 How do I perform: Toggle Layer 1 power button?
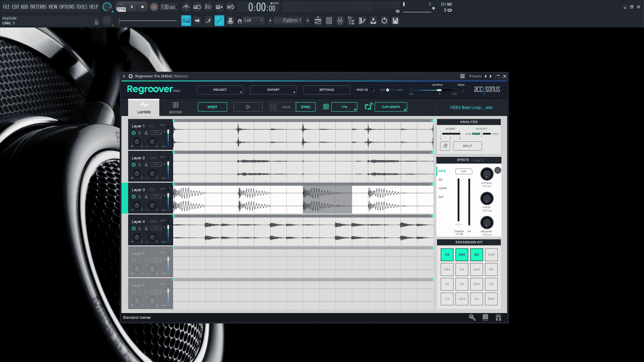pos(133,133)
